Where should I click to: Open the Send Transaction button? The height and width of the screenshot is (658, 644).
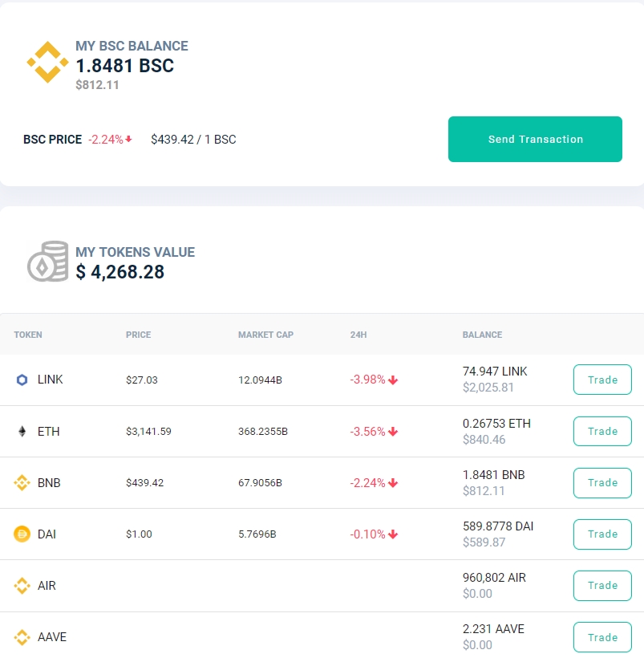click(x=535, y=139)
